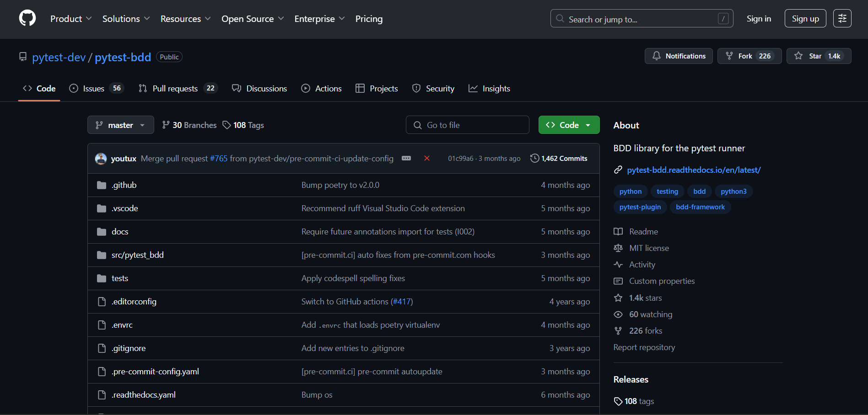Screen dimensions: 868x415
Task: Click the Go to file field
Action: click(x=467, y=125)
